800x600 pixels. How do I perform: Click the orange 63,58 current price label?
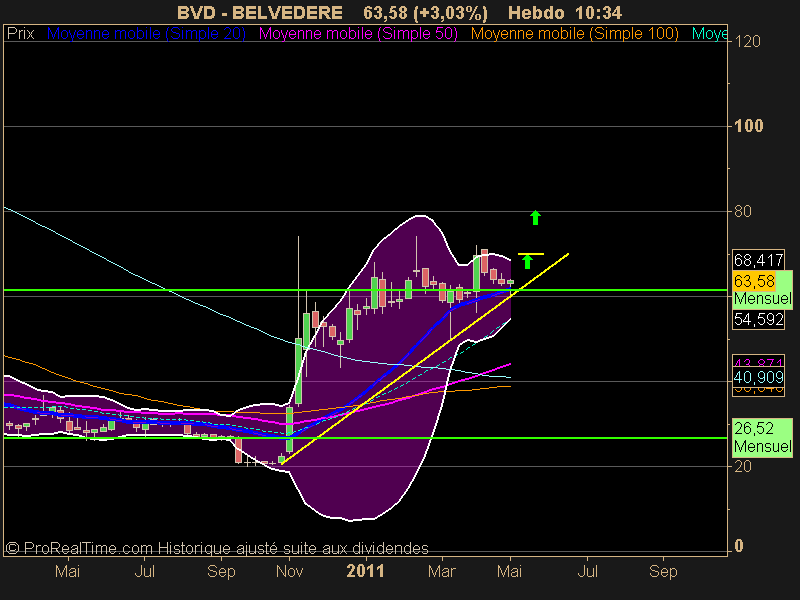coord(754,281)
